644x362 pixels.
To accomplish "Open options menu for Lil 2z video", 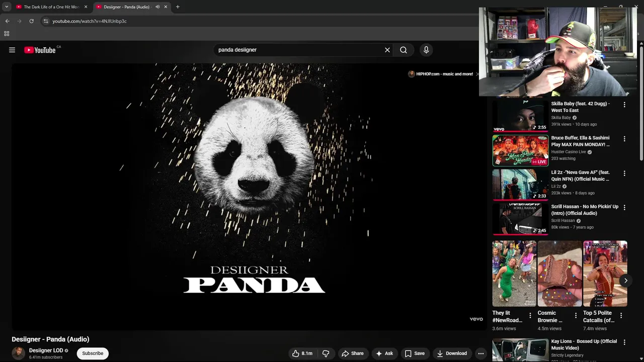I will point(624,173).
